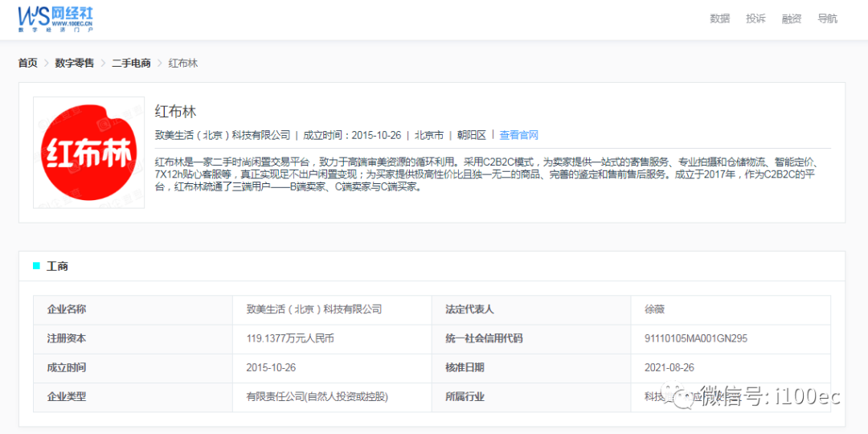Navigate to 首页 in the breadcrumb
Screen dimensions: 868x434
click(x=28, y=63)
